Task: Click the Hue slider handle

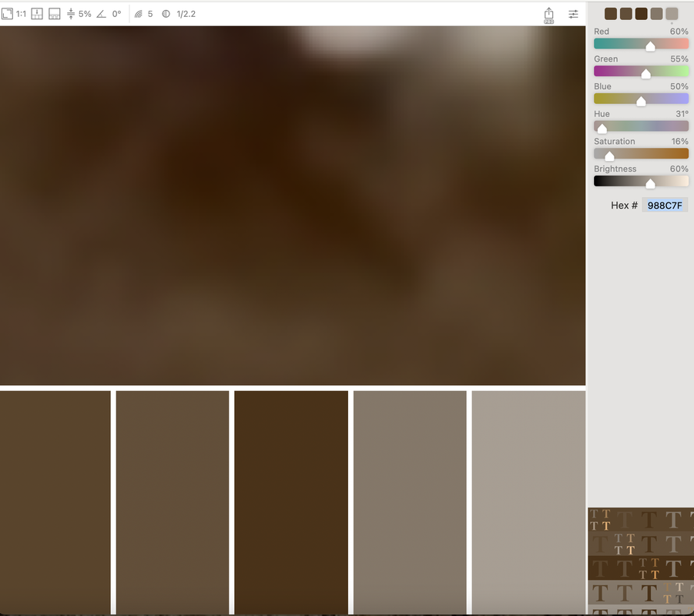Action: tap(602, 129)
